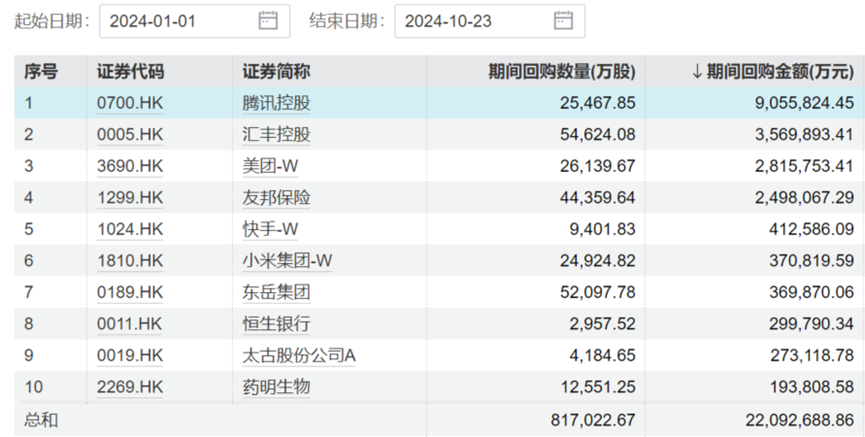Open stock code 0005.HK link
Viewport: 865px width, 437px height.
tap(130, 135)
